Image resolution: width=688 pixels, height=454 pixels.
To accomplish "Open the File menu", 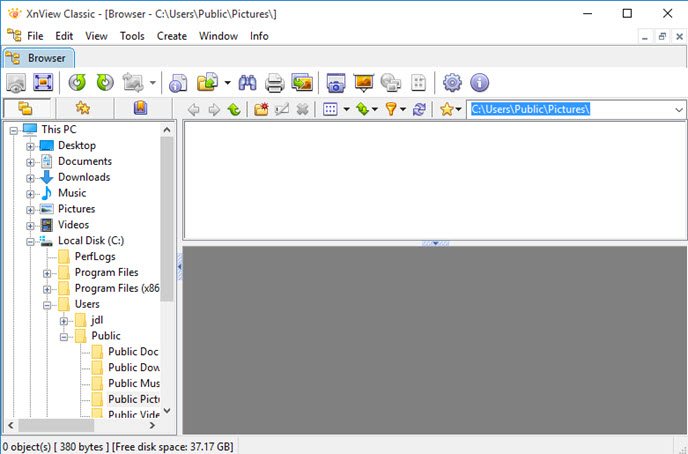I will tap(35, 36).
